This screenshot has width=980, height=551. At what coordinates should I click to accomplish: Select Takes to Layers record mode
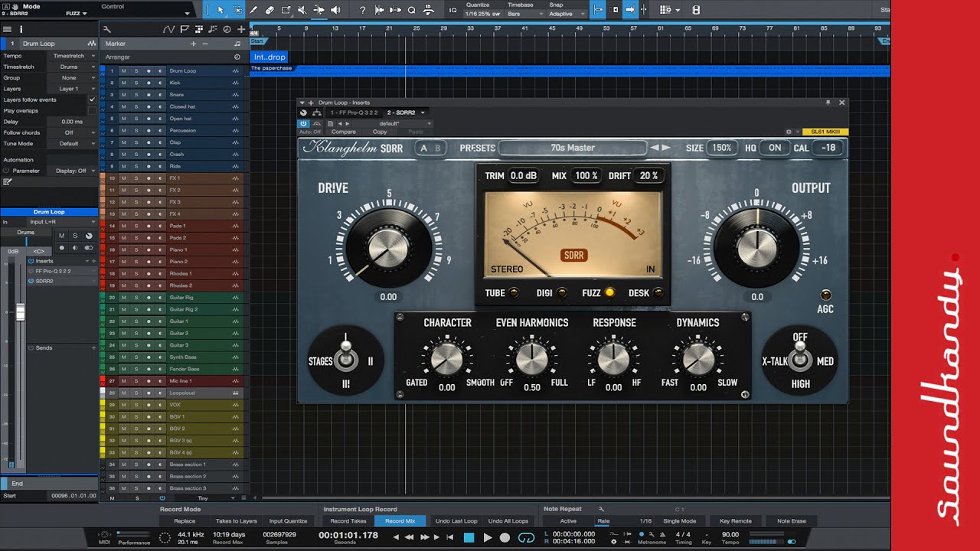click(x=236, y=521)
